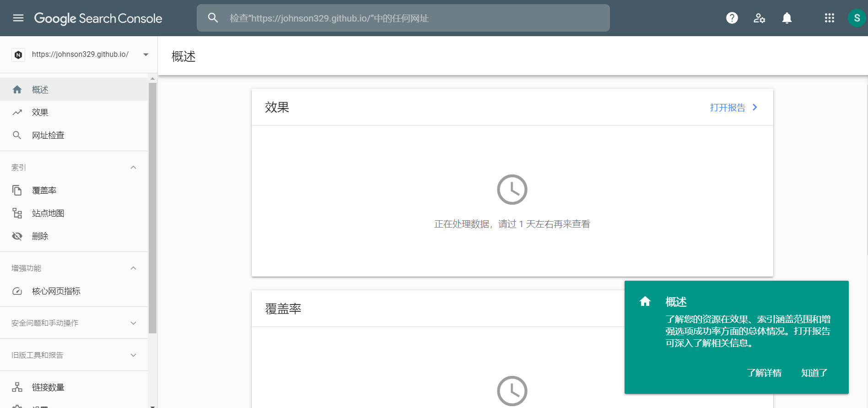Open 网址检查 in the sidebar
The height and width of the screenshot is (408, 868).
(74, 135)
